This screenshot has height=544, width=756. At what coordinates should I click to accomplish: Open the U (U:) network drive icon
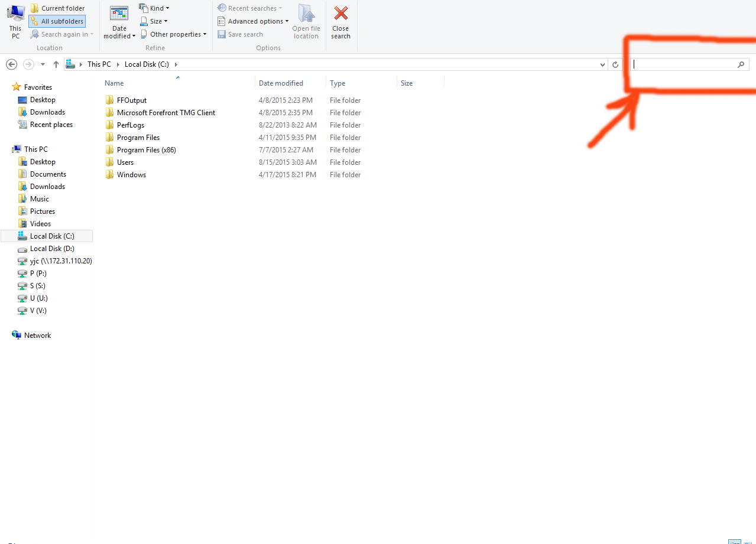click(22, 298)
